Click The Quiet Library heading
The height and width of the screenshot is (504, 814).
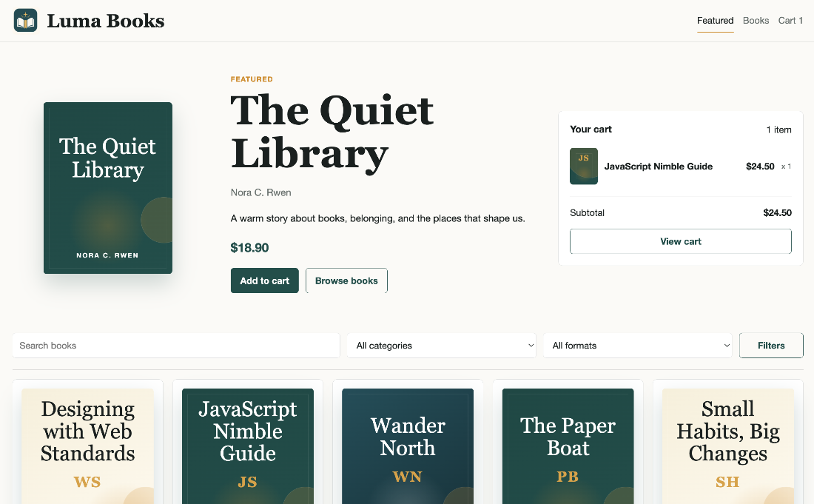332,132
